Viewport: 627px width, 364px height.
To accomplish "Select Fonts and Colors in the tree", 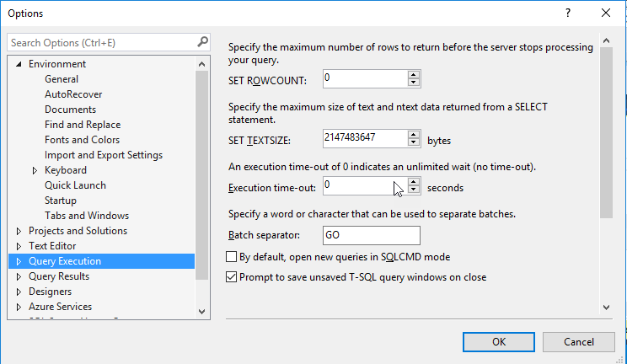I will click(82, 140).
